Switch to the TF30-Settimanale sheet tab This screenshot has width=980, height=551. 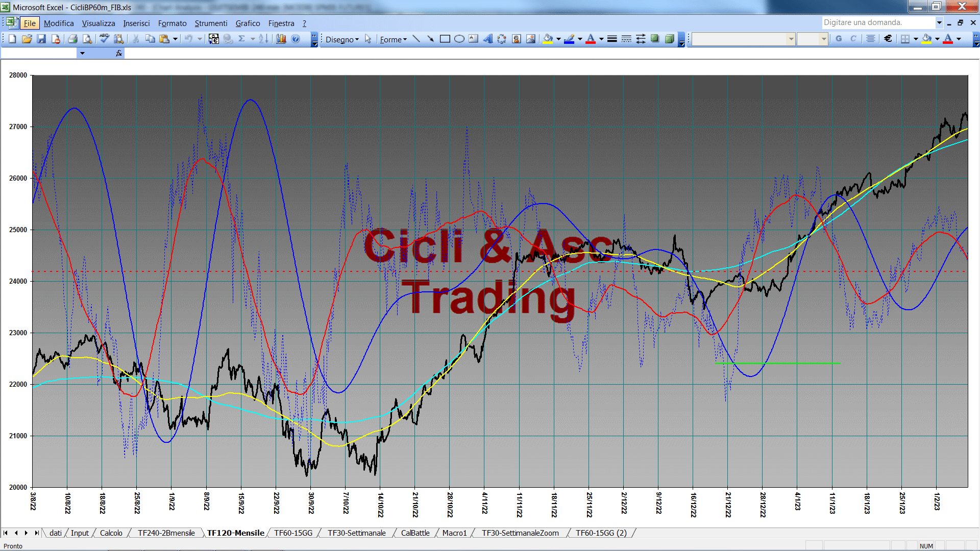point(356,533)
